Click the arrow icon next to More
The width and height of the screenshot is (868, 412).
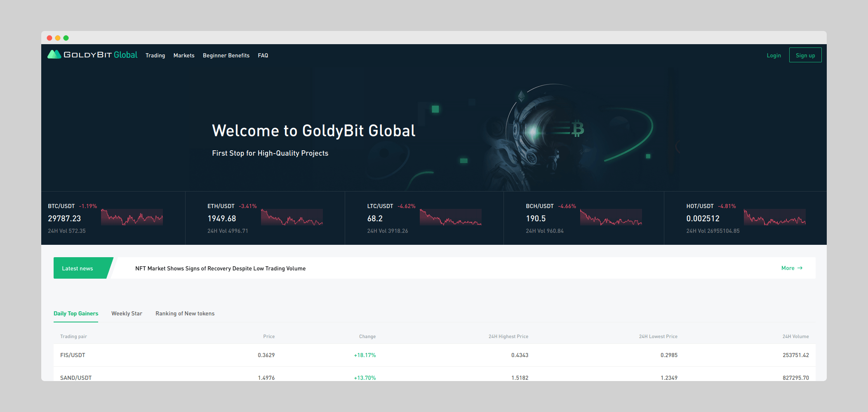tap(800, 268)
